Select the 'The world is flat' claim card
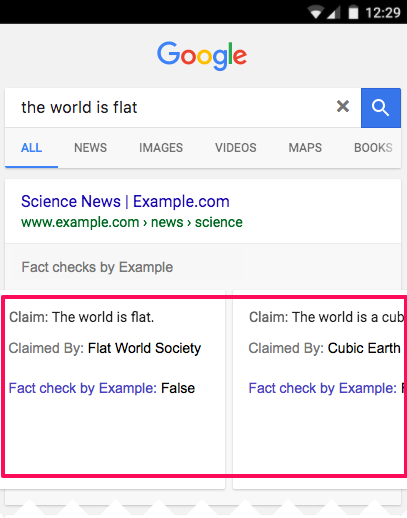The image size is (407, 518). (x=112, y=389)
